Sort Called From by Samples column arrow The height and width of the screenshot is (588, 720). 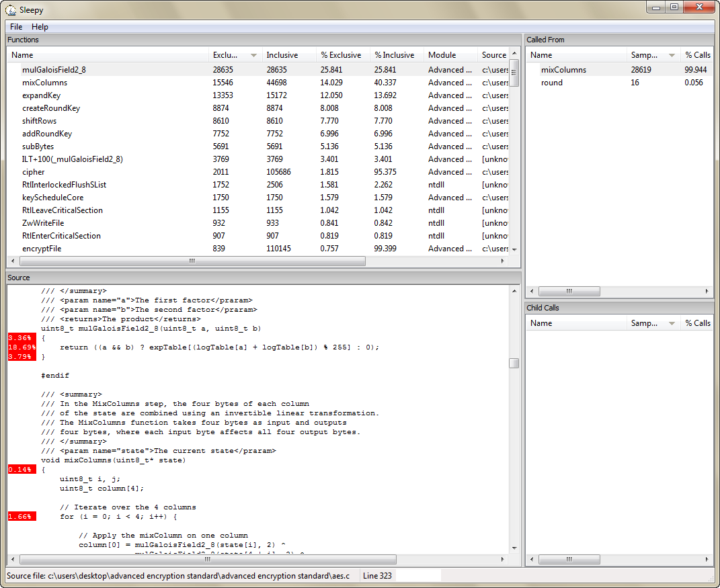click(x=671, y=55)
